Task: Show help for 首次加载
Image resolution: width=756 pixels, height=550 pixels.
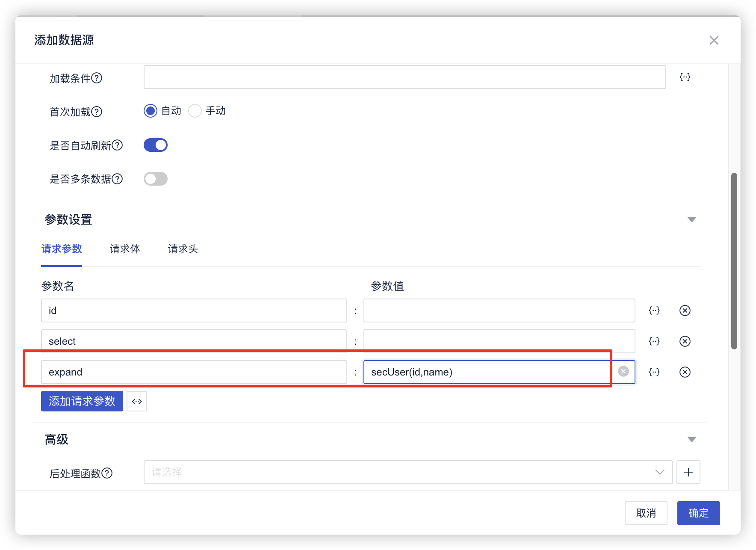Action: pyautogui.click(x=97, y=112)
